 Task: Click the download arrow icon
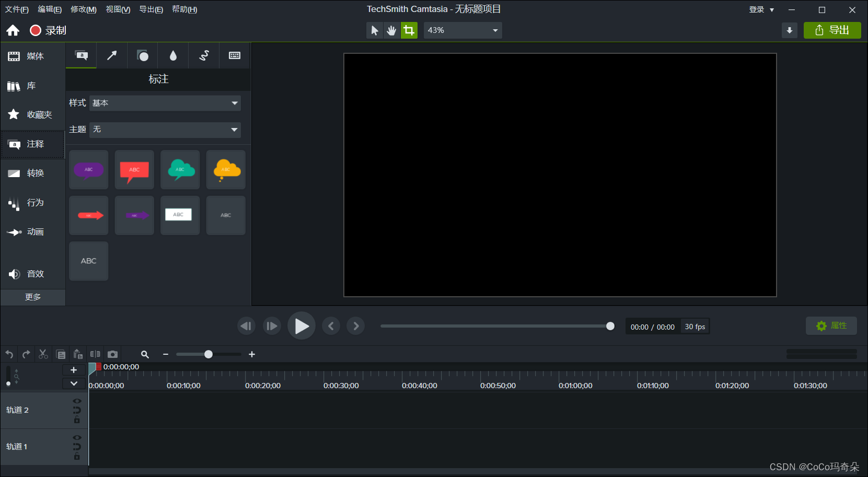790,30
